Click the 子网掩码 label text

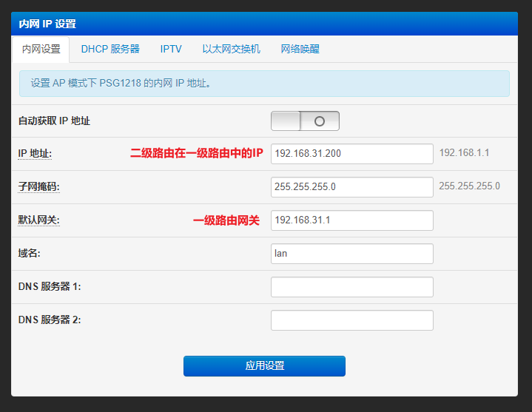[x=38, y=187]
